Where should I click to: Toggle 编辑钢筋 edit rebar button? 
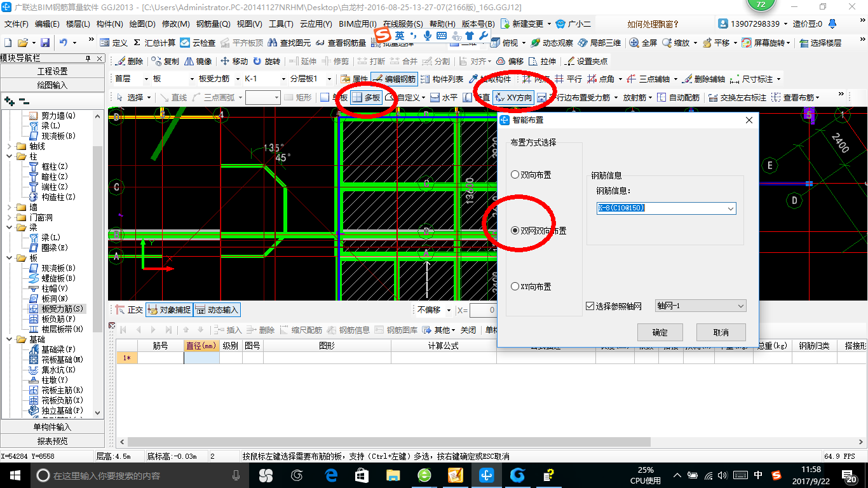coord(394,79)
